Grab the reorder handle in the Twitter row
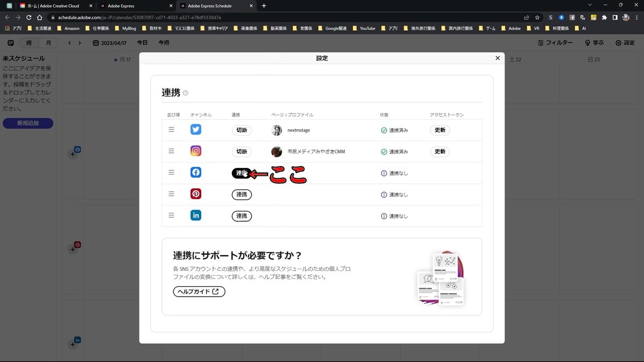Image resolution: width=644 pixels, height=362 pixels. 171,130
